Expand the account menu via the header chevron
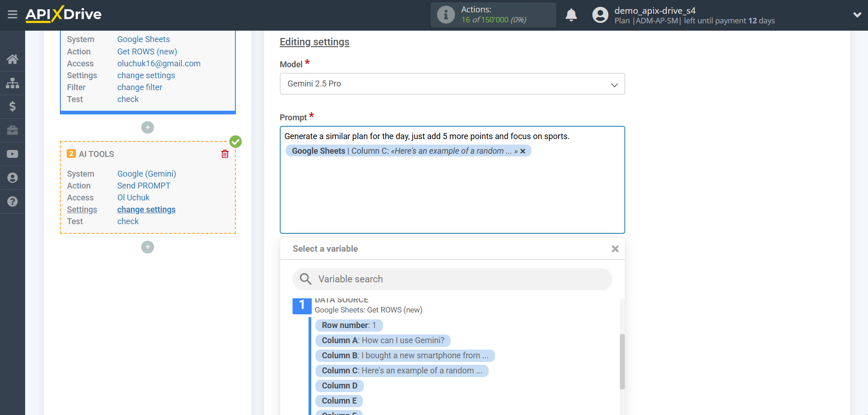This screenshot has width=868, height=415. tap(857, 14)
